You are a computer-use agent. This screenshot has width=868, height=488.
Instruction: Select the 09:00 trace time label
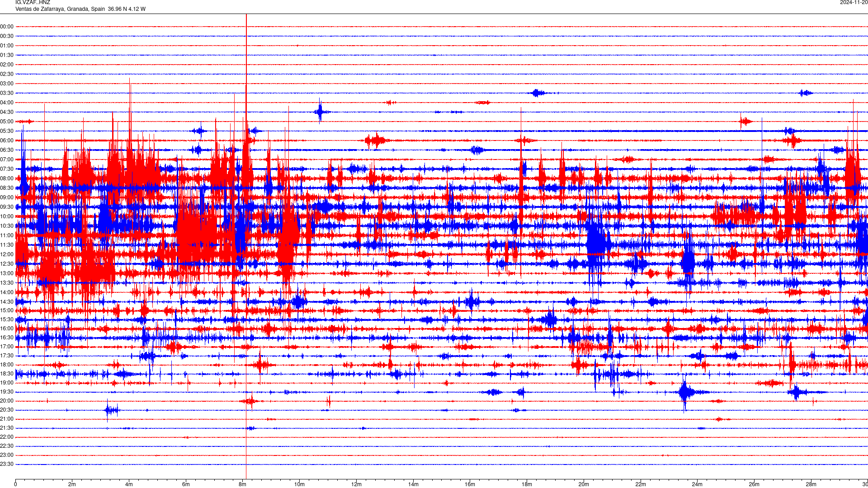[x=7, y=197]
